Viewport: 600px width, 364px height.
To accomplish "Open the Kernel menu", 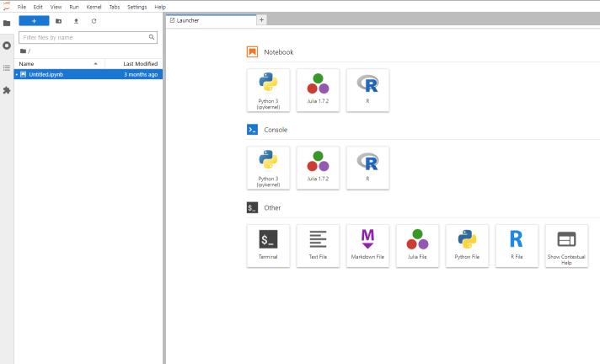I will (94, 7).
